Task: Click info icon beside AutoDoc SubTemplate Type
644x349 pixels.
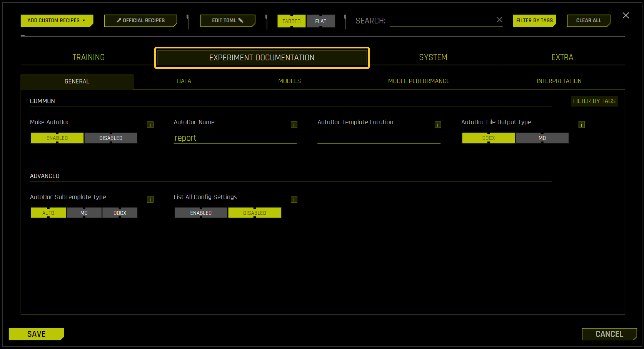Action: pyautogui.click(x=150, y=199)
